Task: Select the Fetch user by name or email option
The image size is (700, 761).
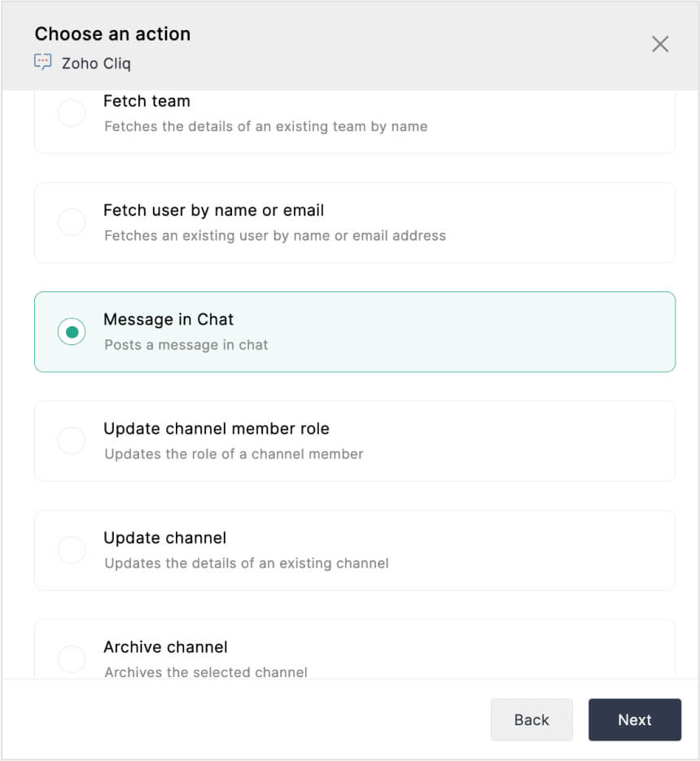Action: pyautogui.click(x=72, y=222)
